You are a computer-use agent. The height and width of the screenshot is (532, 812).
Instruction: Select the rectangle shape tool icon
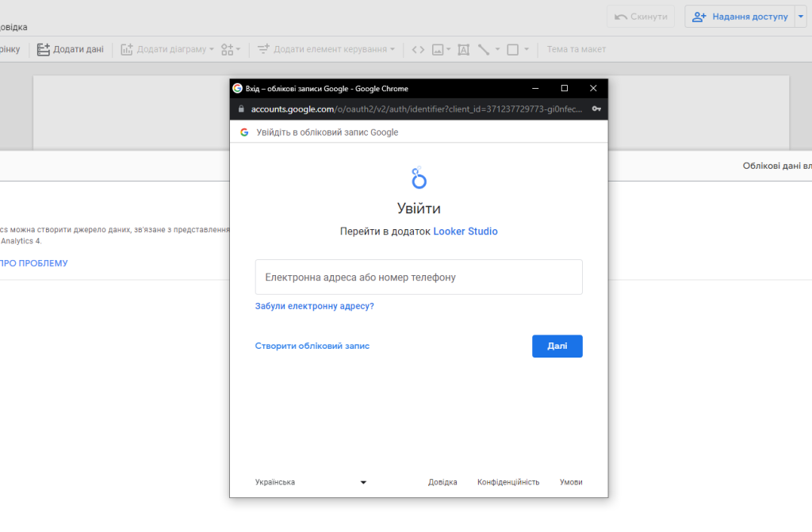coord(512,49)
